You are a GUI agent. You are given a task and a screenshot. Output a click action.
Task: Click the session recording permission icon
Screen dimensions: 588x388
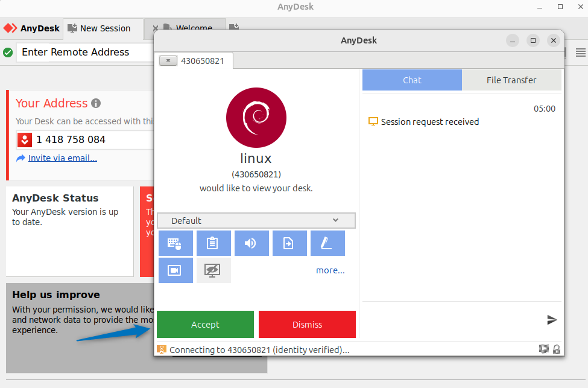tap(175, 270)
